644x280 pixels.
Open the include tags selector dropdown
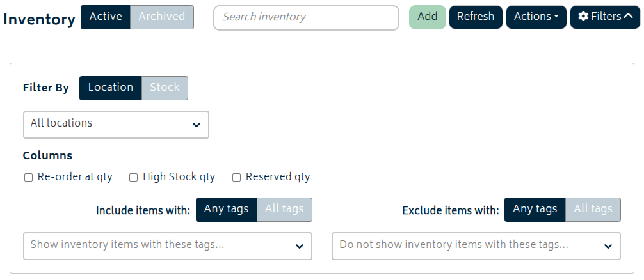[x=167, y=246]
